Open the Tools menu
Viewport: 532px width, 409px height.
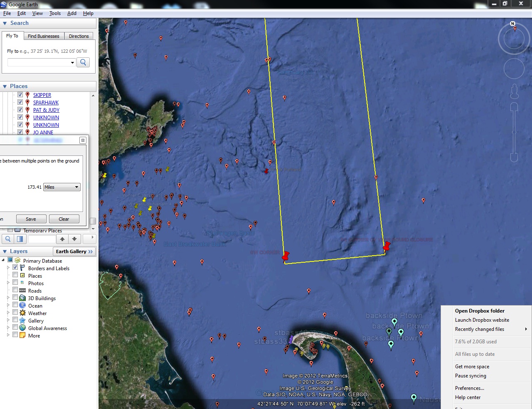(55, 13)
